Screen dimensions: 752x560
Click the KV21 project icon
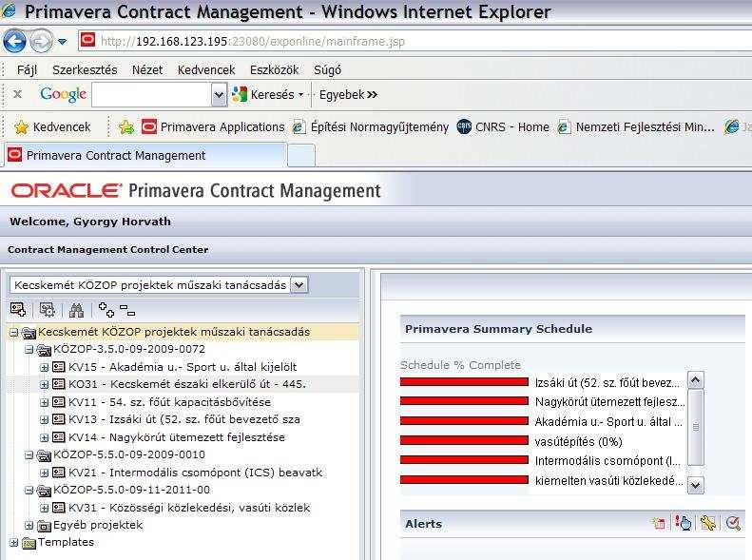pos(59,473)
